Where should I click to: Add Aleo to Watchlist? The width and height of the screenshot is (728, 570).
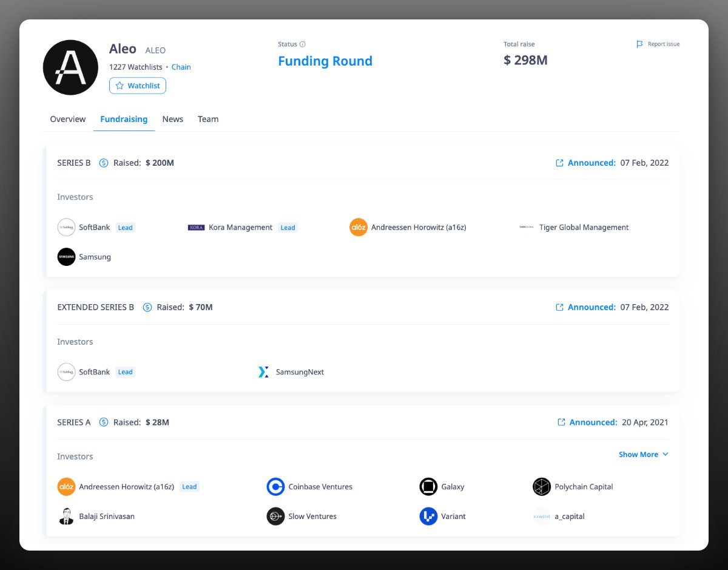click(138, 86)
